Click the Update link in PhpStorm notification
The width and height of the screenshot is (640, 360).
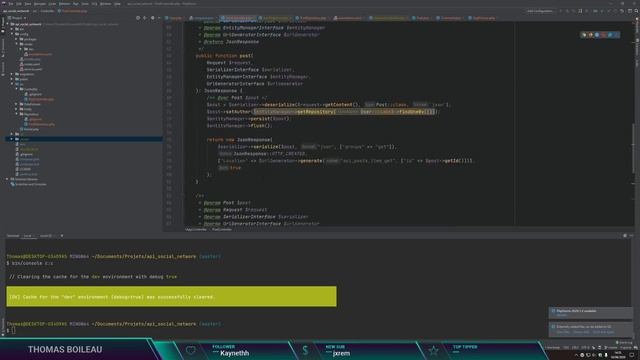coord(562,315)
